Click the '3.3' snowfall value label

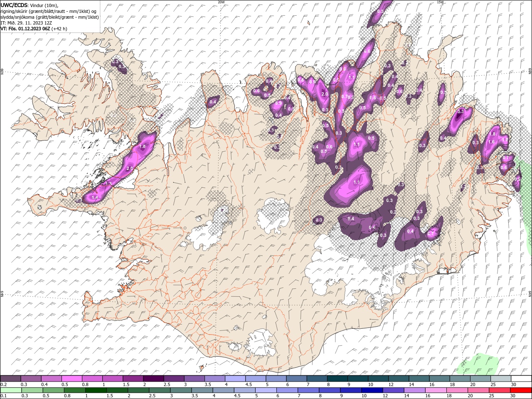coord(460,111)
